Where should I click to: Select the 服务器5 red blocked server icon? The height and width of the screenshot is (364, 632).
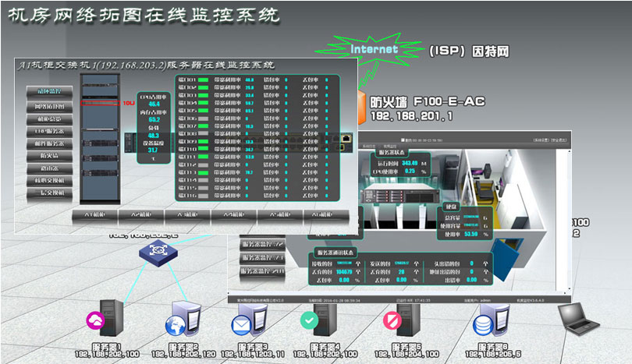[x=402, y=320]
